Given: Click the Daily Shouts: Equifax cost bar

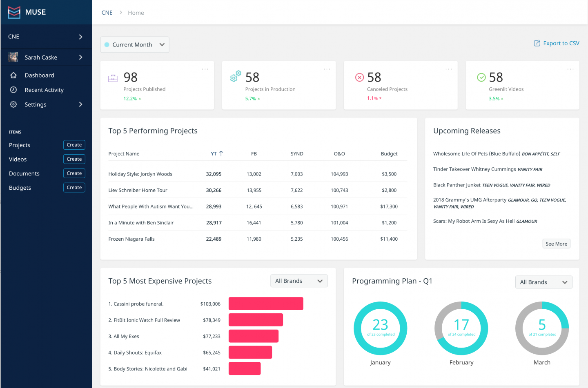Looking at the screenshot, I should [x=250, y=353].
